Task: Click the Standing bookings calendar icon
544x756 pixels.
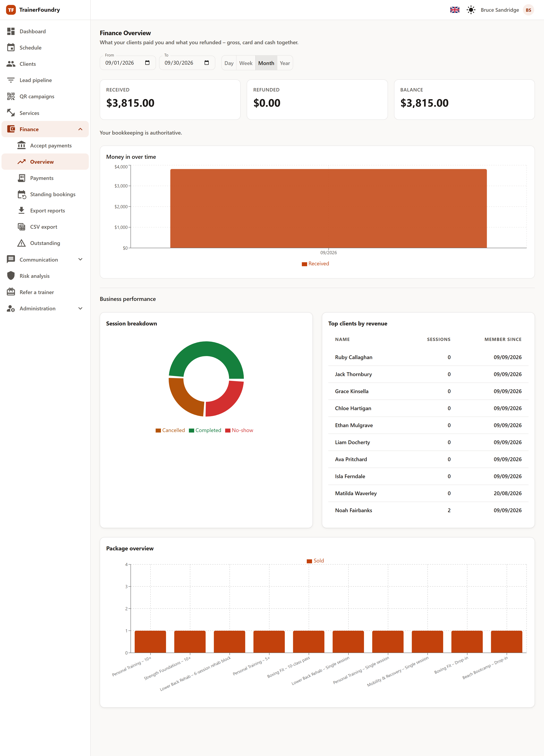Action: (22, 194)
